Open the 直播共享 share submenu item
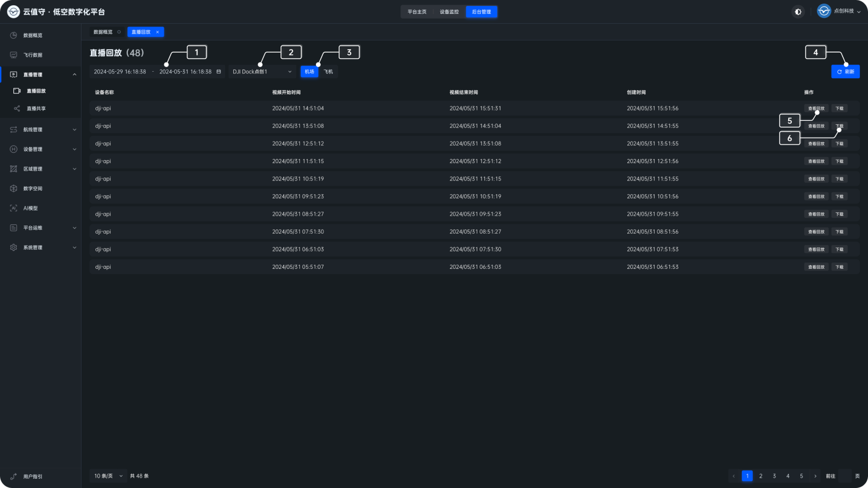 pos(36,109)
